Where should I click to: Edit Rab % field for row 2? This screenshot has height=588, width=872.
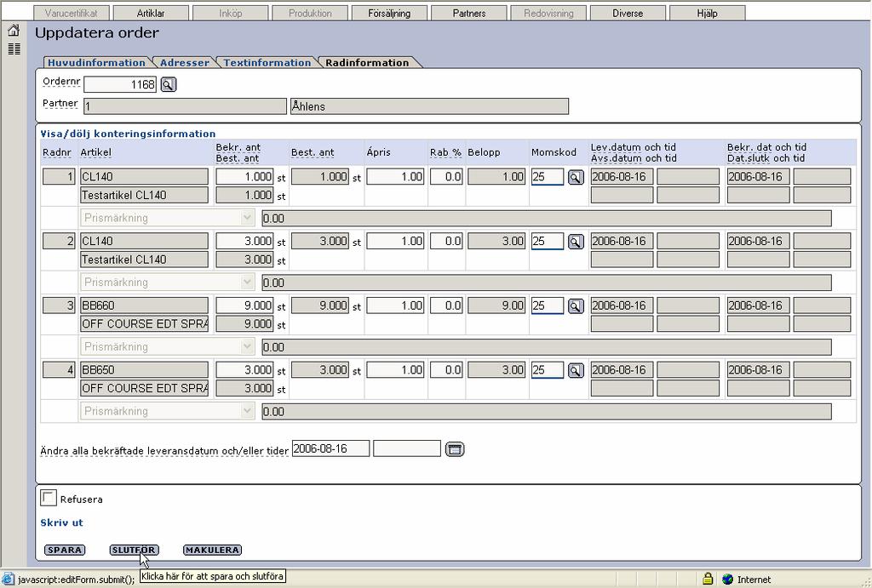tap(446, 241)
